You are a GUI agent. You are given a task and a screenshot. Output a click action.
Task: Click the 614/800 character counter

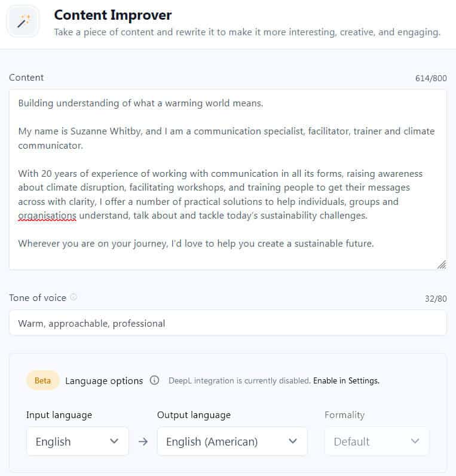(x=431, y=78)
